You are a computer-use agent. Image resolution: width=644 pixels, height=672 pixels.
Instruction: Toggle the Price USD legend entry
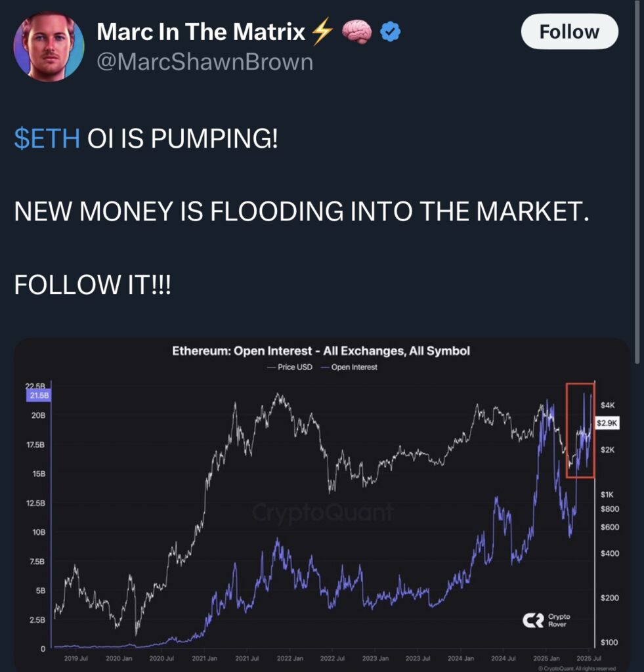pos(290,367)
